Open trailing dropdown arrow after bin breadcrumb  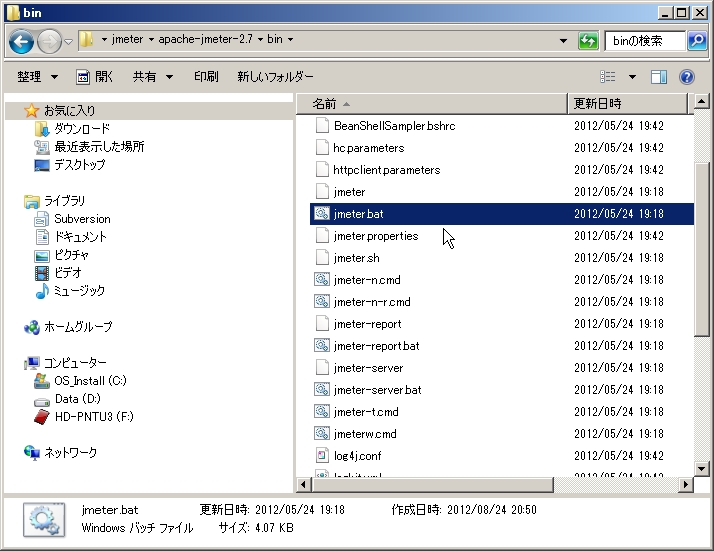click(290, 40)
